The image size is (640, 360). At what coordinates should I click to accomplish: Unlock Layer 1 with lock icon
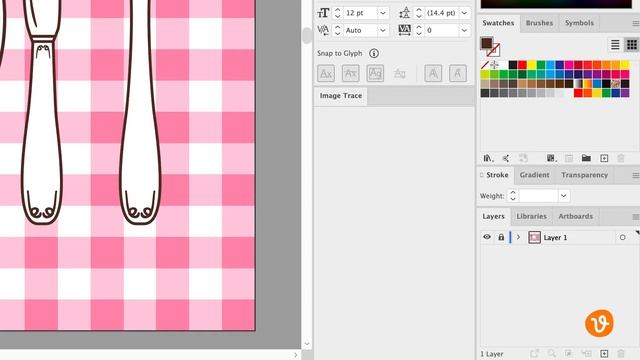(501, 237)
